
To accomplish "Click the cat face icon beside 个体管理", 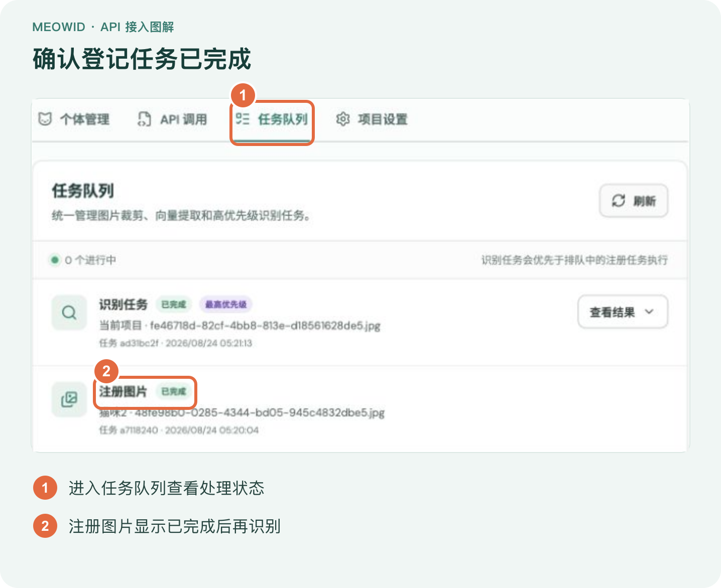I will (x=45, y=119).
